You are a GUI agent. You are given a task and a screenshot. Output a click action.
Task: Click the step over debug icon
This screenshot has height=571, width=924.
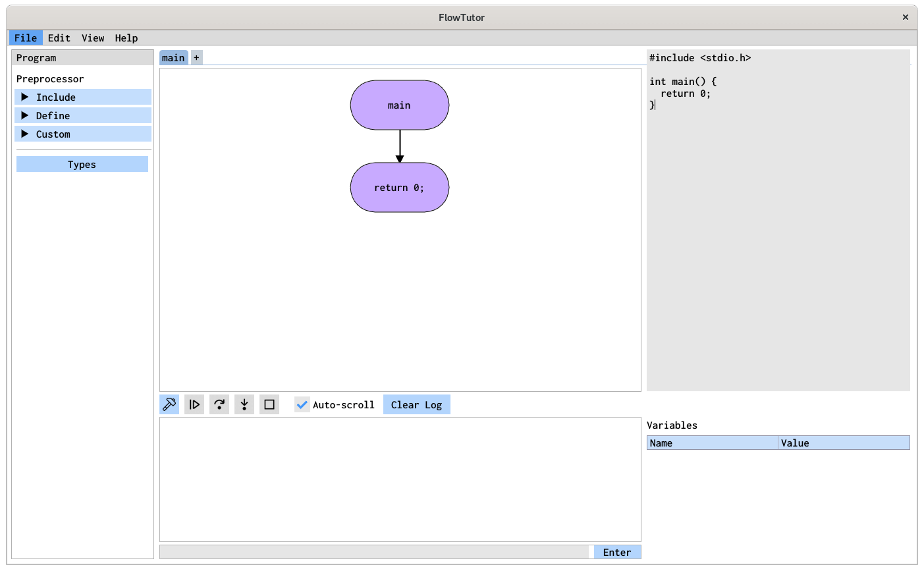(x=219, y=404)
